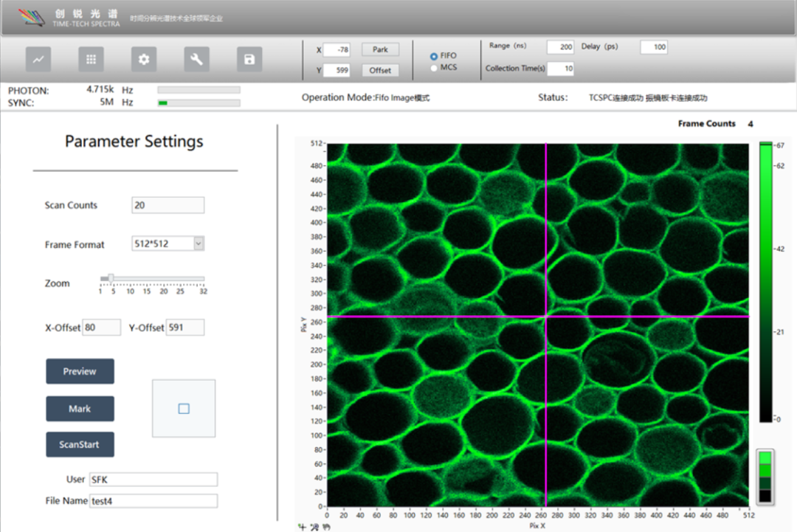This screenshot has height=532, width=797.
Task: Click the PHOTON rate progress bar
Action: (x=199, y=90)
